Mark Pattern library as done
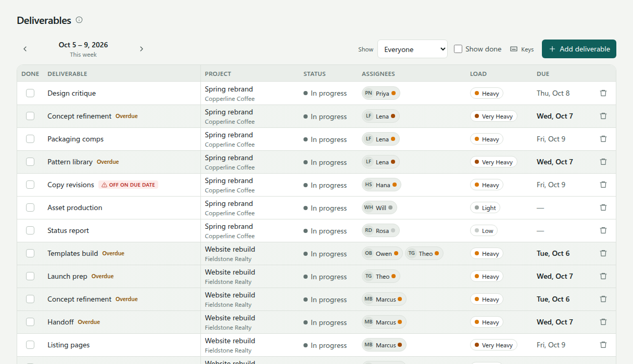Image resolution: width=633 pixels, height=364 pixels. (30, 162)
